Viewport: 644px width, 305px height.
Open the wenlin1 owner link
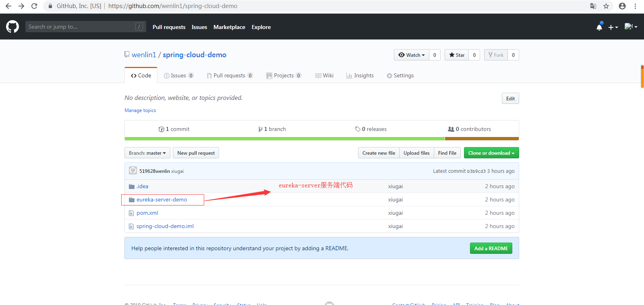click(144, 55)
